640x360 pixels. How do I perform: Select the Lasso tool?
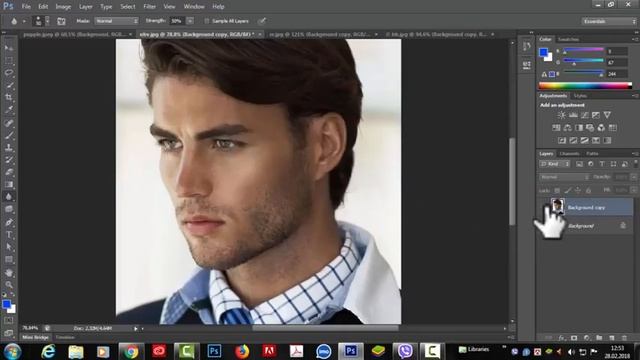[x=9, y=73]
